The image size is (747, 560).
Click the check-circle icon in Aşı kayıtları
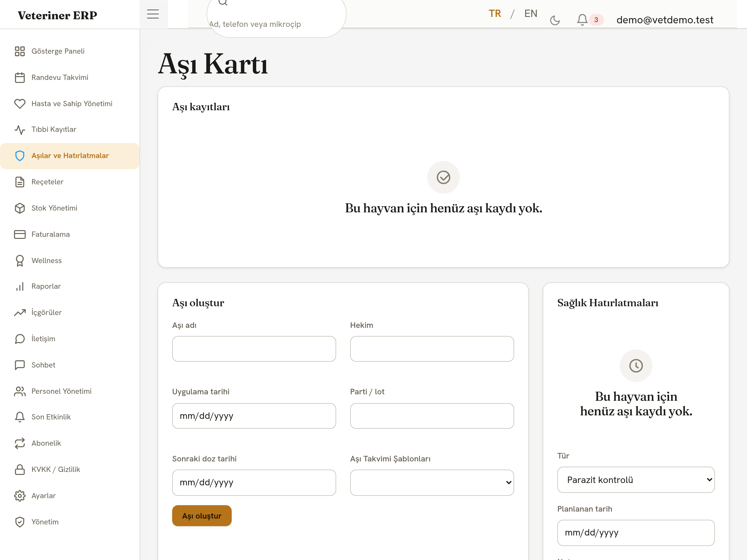pos(443,177)
